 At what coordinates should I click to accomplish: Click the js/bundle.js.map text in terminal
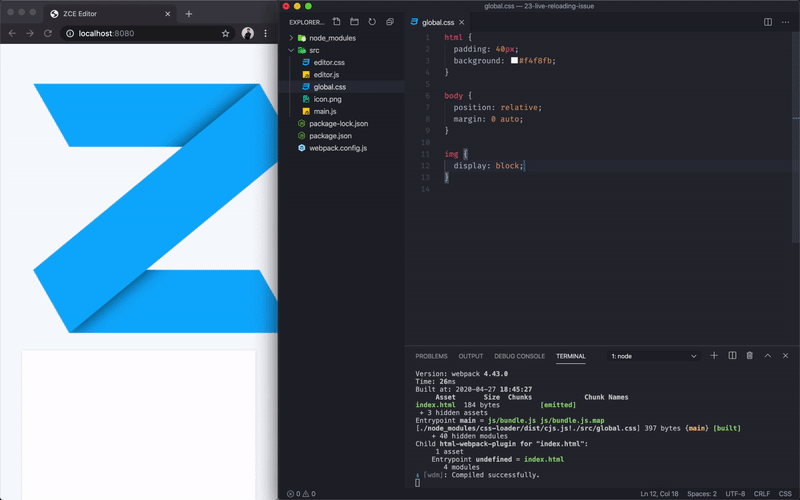click(572, 420)
